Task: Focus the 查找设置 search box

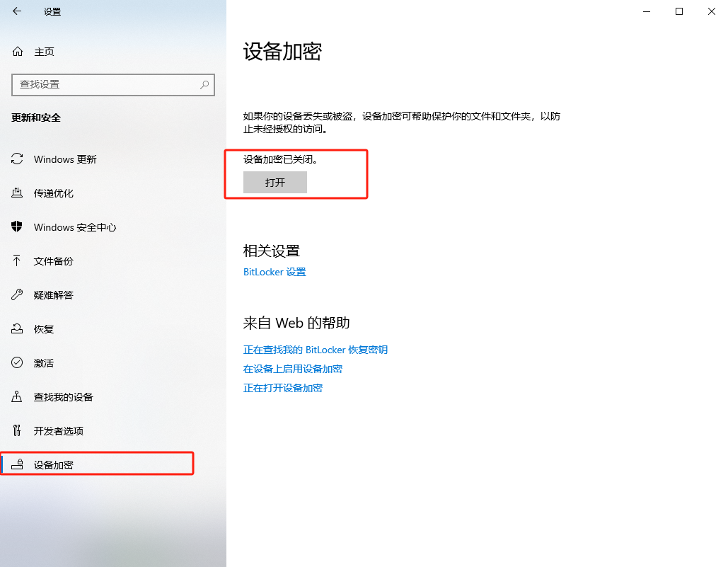Action: click(112, 84)
